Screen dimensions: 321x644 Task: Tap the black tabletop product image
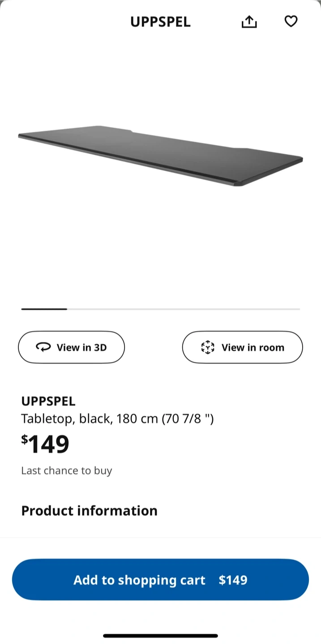coord(160,155)
